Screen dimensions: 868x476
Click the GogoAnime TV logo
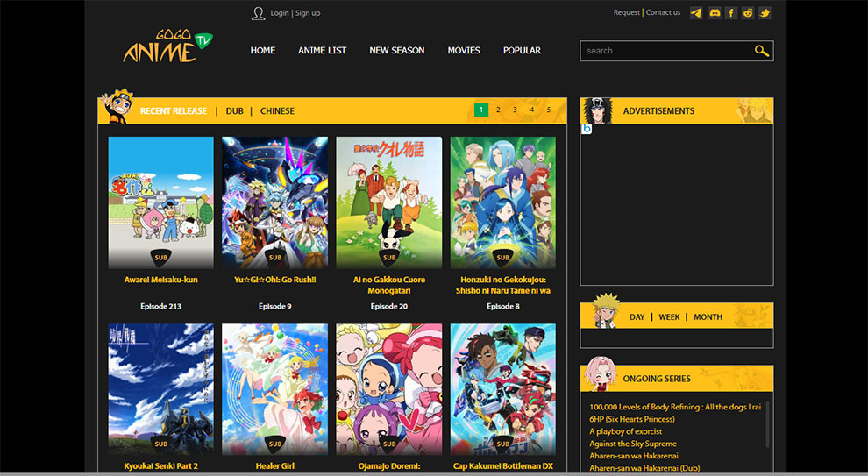click(167, 46)
